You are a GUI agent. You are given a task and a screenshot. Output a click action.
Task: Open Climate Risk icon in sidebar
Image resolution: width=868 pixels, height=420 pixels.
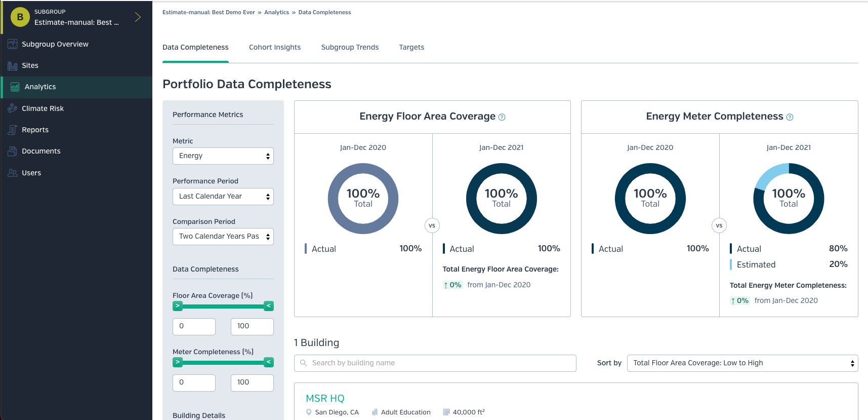pos(13,108)
